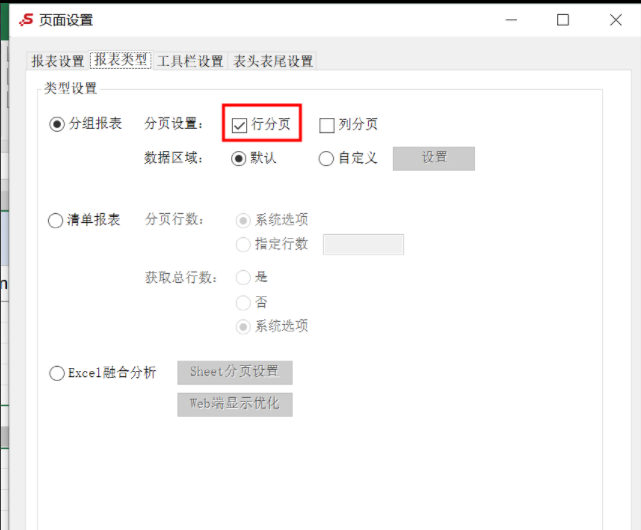Click the Web端显示优化 button
The image size is (641, 530).
(x=235, y=404)
